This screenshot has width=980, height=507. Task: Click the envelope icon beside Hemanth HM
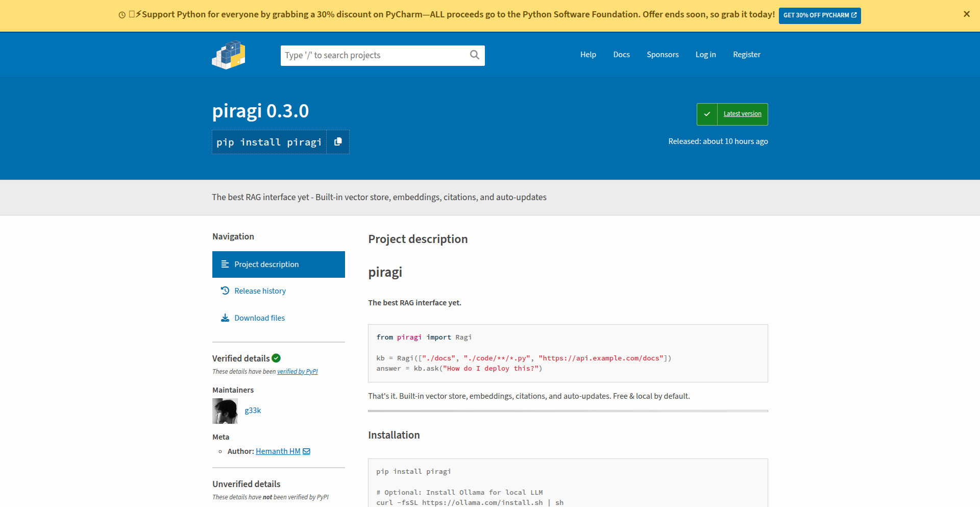tap(306, 451)
